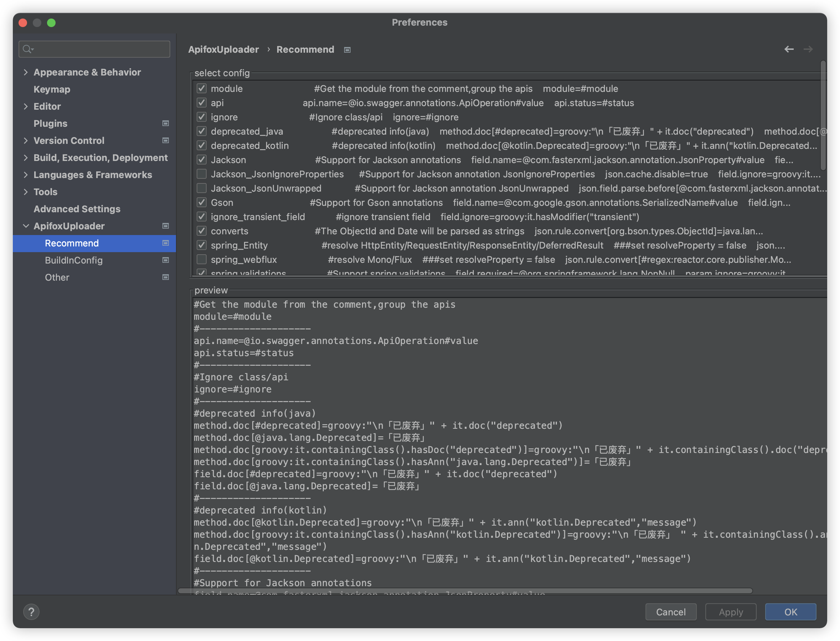Screen dimensions: 840x641
Task: Click the project icon beside BuildInConfig
Action: 166,260
